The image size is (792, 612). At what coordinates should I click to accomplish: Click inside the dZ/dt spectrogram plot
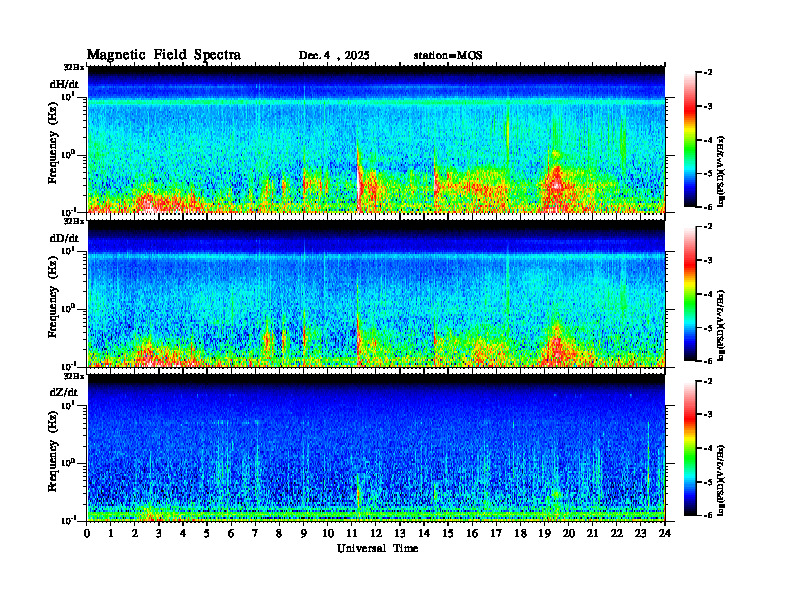coord(376,448)
